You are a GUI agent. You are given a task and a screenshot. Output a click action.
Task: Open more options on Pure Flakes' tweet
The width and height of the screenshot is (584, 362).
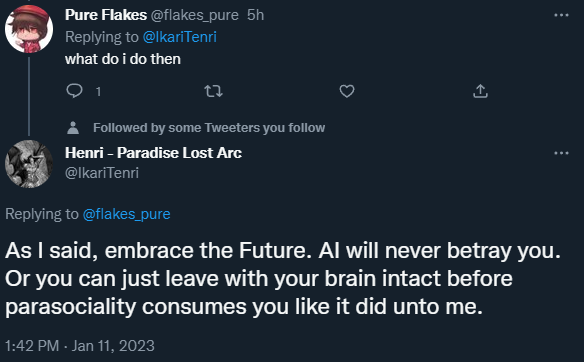tap(561, 15)
